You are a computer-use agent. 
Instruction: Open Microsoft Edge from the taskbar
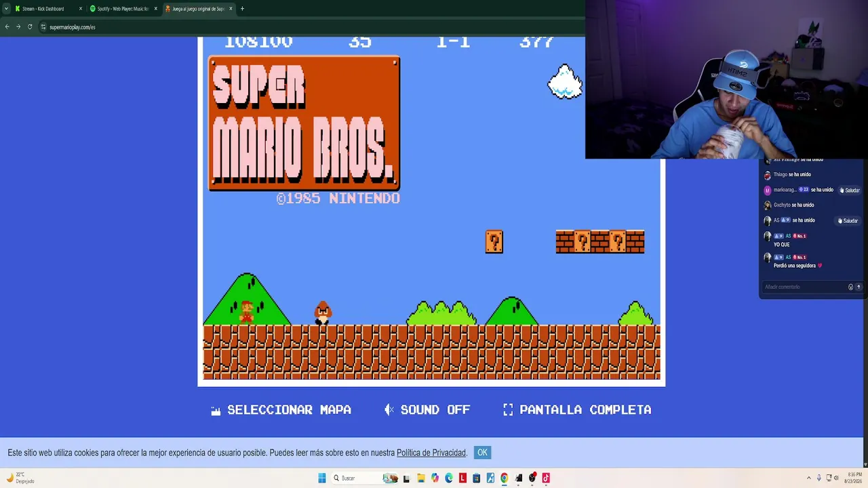pos(449,478)
